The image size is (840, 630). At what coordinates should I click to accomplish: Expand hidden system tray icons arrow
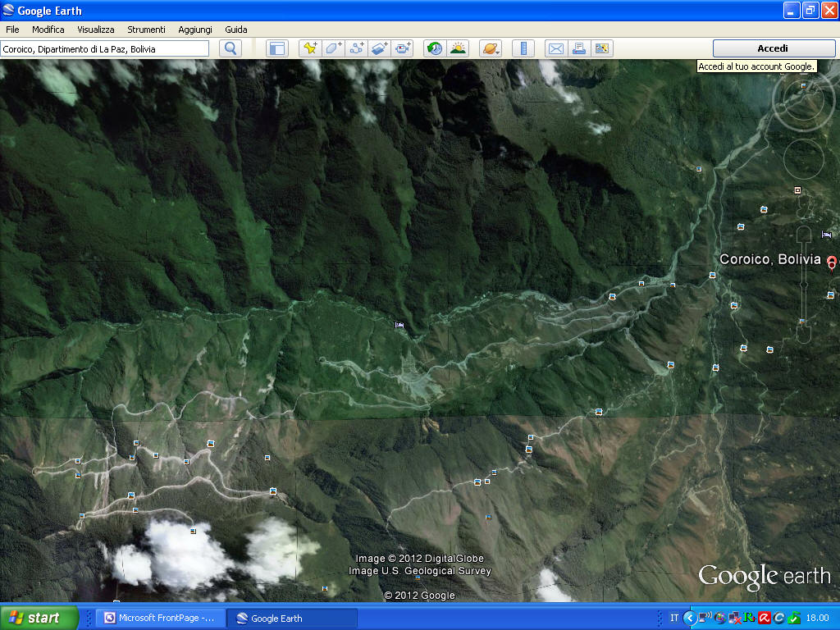point(689,619)
